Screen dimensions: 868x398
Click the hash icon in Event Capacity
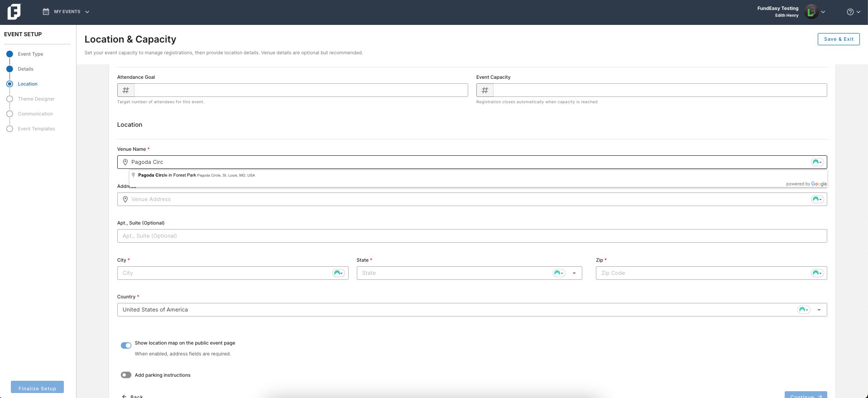[485, 90]
